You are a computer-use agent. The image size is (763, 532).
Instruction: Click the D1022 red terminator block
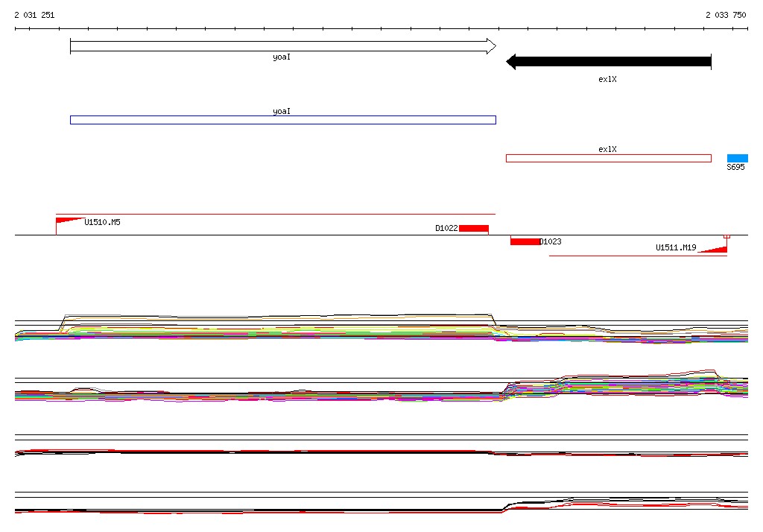(473, 228)
